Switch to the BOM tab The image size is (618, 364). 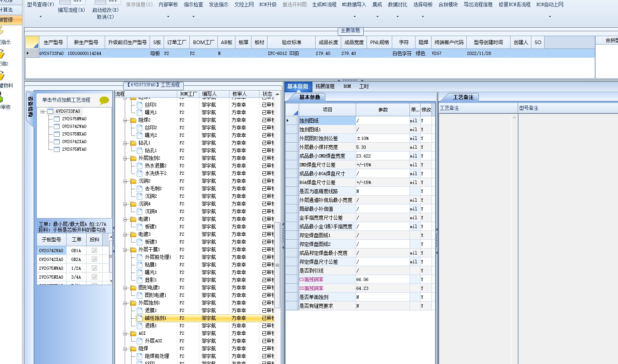coord(347,86)
